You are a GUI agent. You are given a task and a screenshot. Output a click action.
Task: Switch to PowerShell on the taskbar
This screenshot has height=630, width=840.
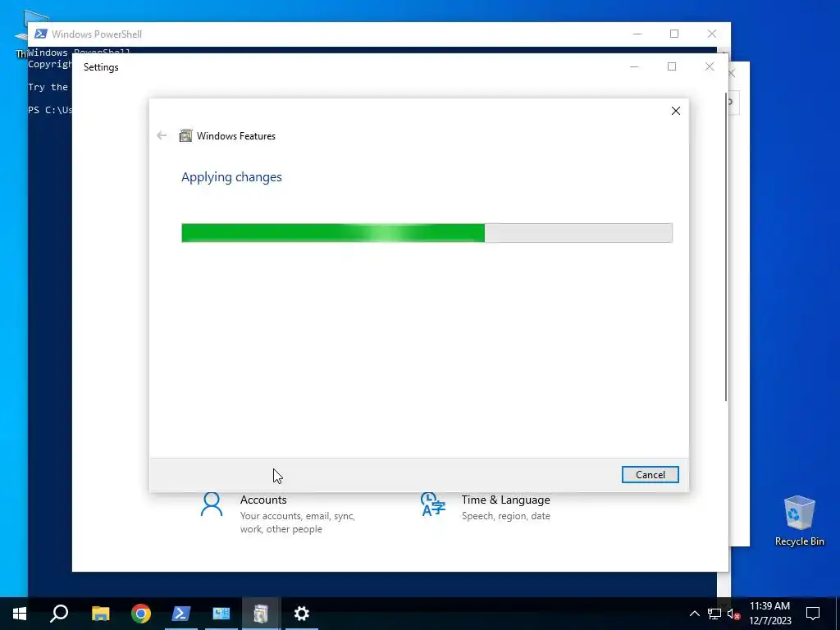click(x=181, y=614)
